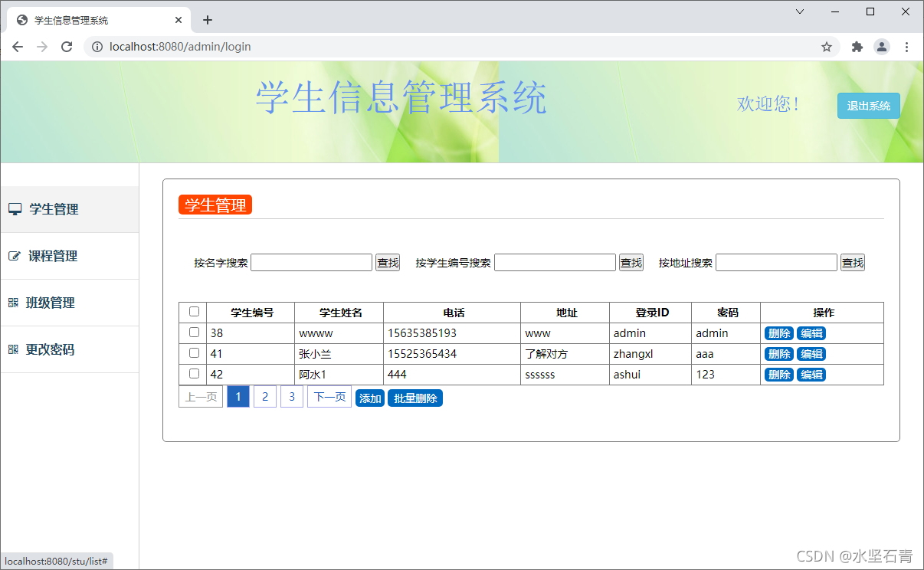Delete student 阿水1 with 删除
The height and width of the screenshot is (570, 924).
tap(779, 375)
